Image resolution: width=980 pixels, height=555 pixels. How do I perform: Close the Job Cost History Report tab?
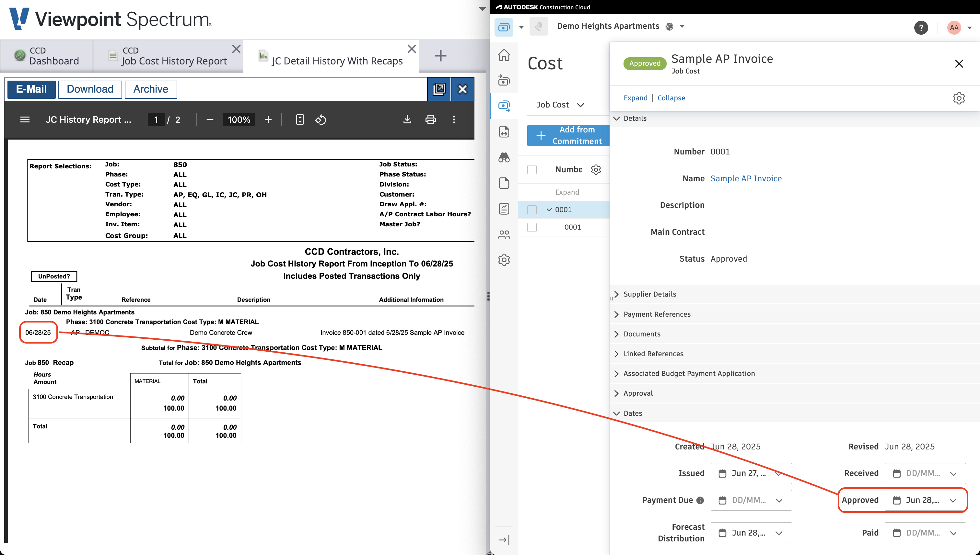coord(236,49)
